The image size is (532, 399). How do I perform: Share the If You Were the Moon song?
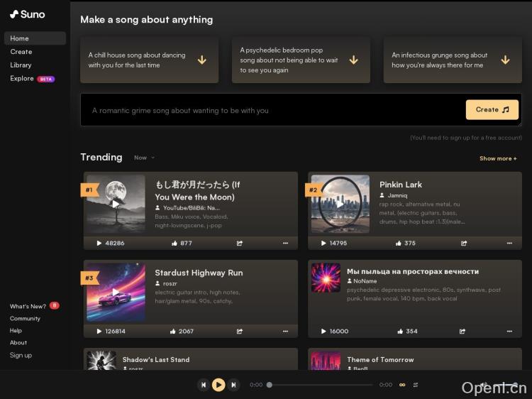[x=240, y=243]
